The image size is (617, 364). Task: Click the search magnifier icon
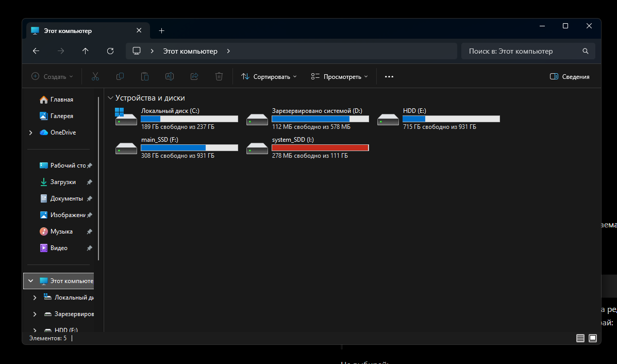586,51
